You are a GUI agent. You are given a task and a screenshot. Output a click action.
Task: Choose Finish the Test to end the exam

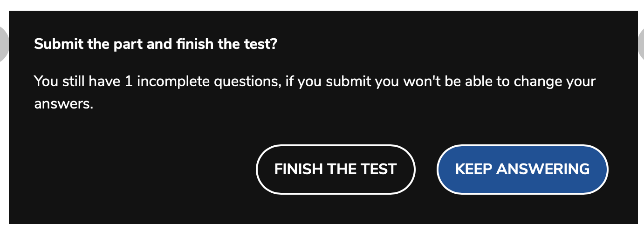point(335,169)
